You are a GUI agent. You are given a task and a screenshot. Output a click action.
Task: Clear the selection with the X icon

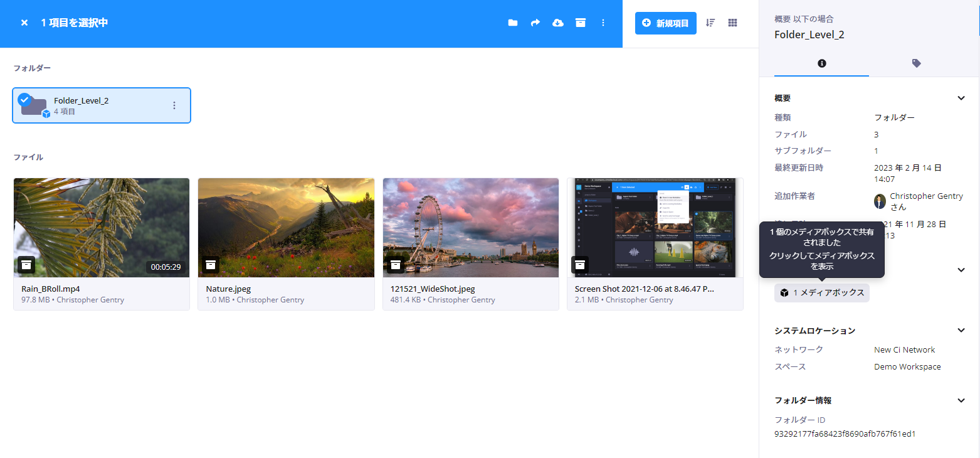[x=24, y=23]
